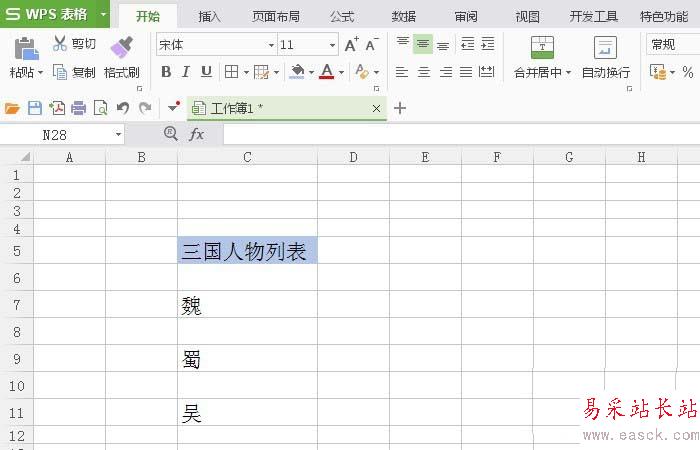Click the fx insert function icon
Image resolution: width=700 pixels, height=450 pixels.
[196, 134]
